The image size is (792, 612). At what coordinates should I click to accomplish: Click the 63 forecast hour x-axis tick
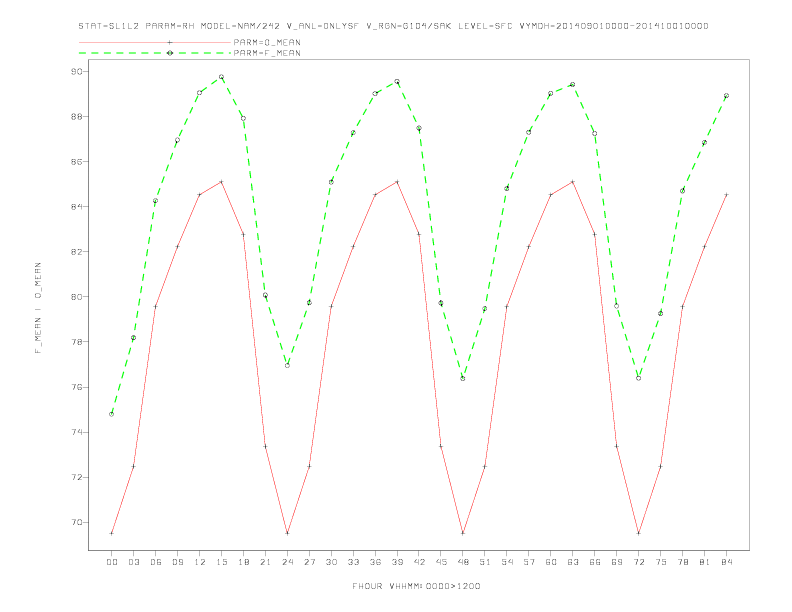pyautogui.click(x=573, y=562)
